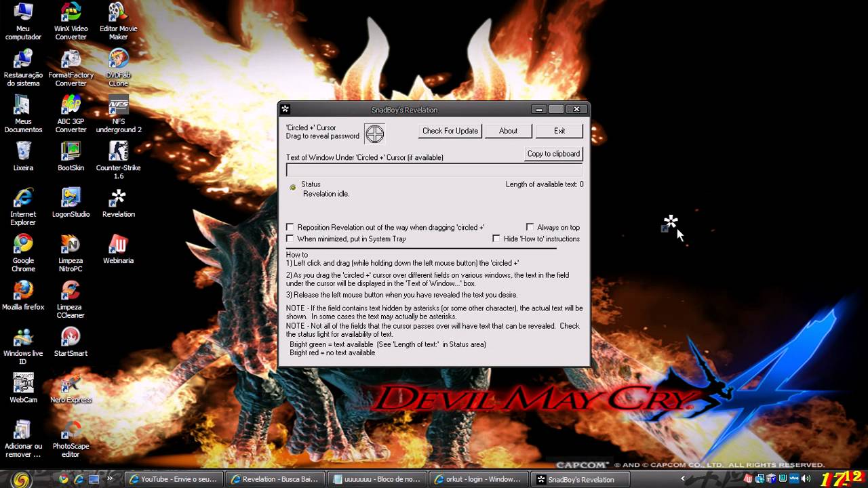Click the Check For Update button
868x488 pixels.
coord(450,131)
